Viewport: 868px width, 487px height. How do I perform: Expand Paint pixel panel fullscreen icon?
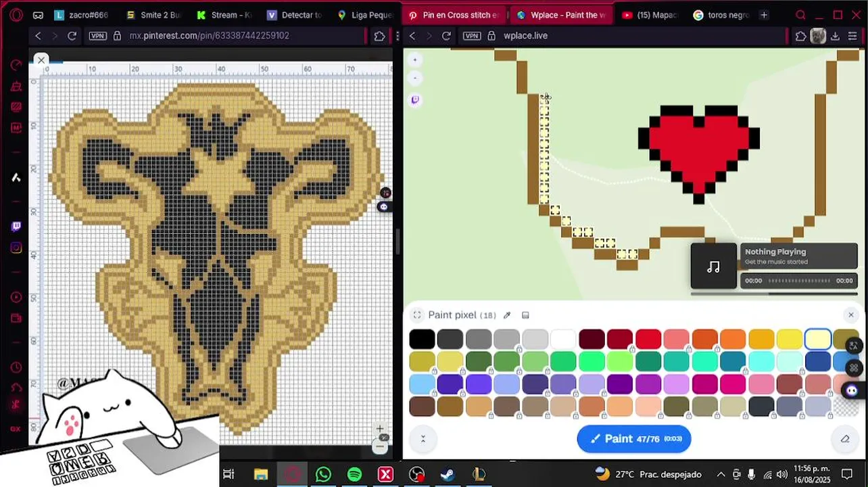(x=417, y=315)
